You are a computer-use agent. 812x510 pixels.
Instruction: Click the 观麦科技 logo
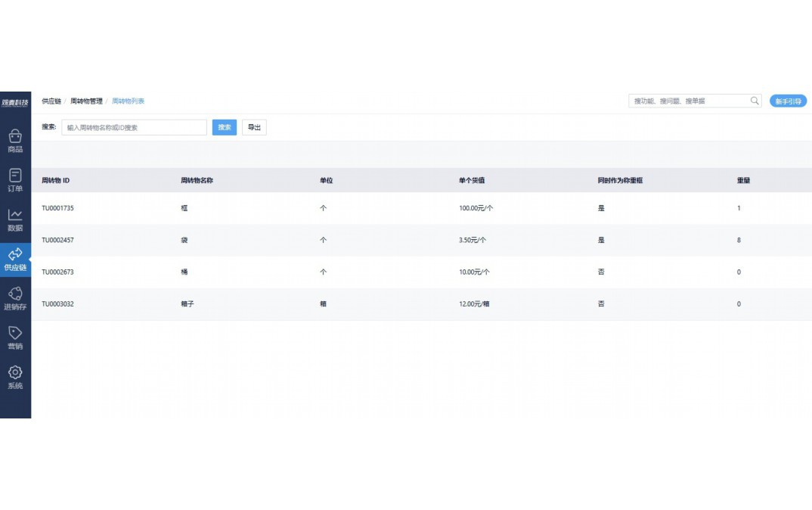click(15, 102)
